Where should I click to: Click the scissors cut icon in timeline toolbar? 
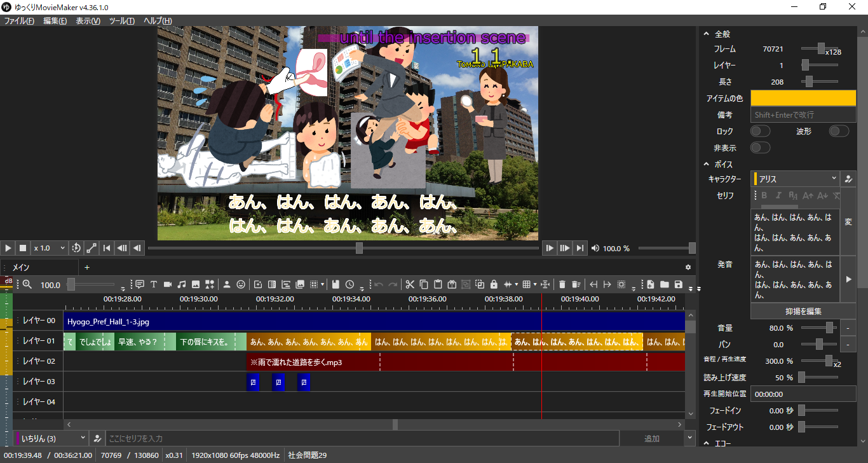coord(410,285)
